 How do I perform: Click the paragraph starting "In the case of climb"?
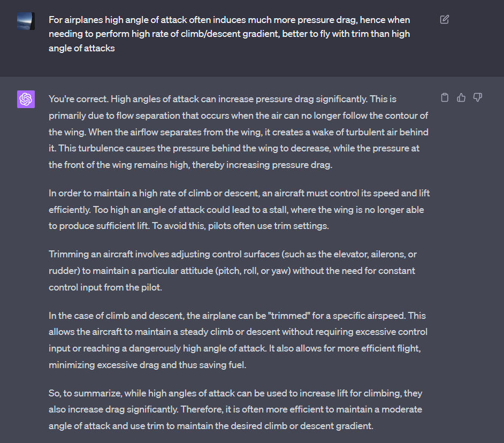click(x=238, y=340)
